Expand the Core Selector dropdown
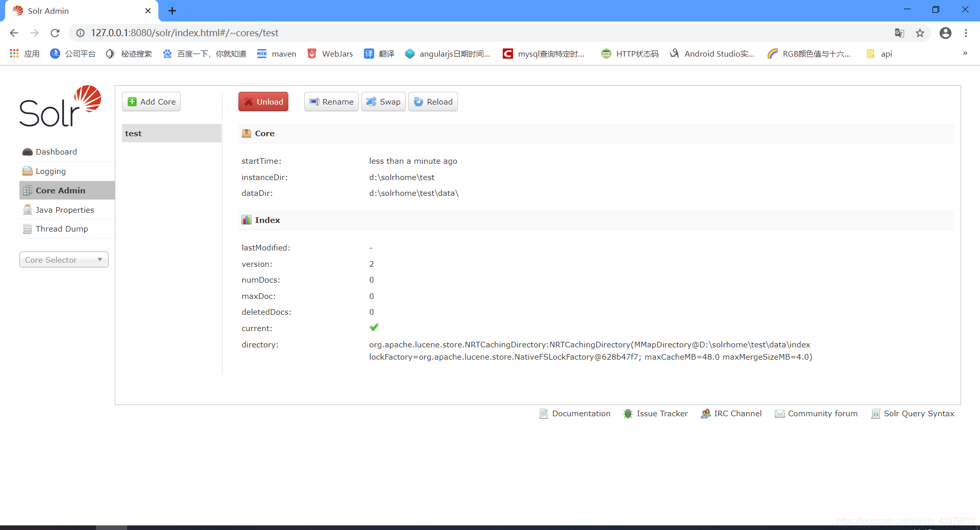Image resolution: width=980 pixels, height=530 pixels. [64, 260]
